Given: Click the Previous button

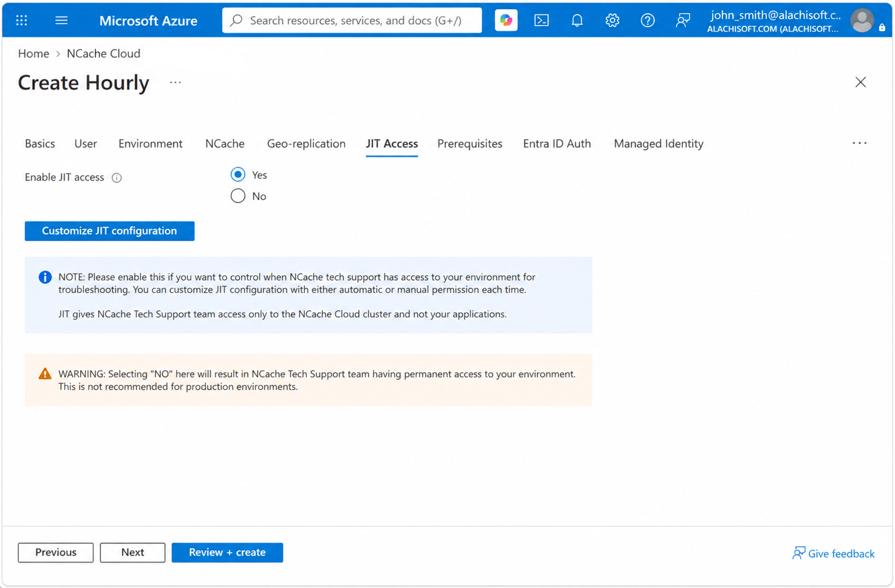Looking at the screenshot, I should [56, 552].
